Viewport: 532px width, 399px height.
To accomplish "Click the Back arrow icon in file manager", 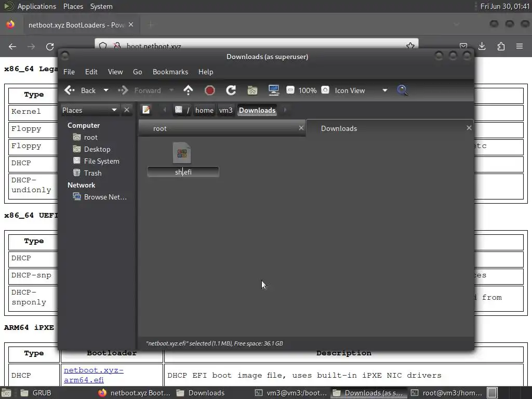I will (69, 90).
